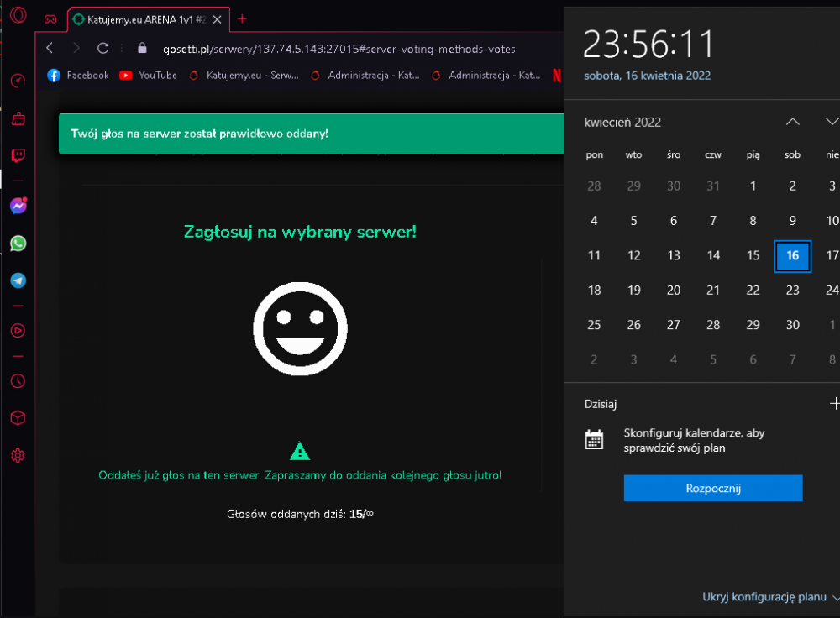The height and width of the screenshot is (618, 840).
Task: Click the Rozpocznij button
Action: coord(713,489)
